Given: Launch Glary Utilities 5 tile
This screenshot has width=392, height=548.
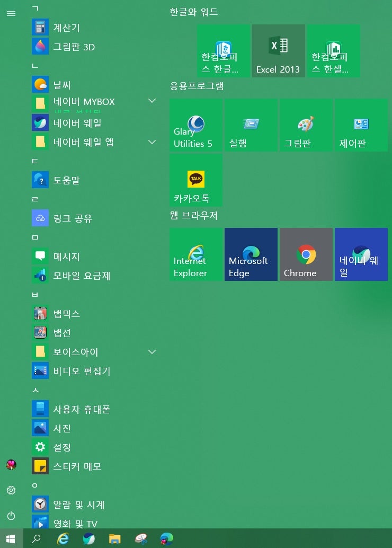Looking at the screenshot, I should (196, 125).
